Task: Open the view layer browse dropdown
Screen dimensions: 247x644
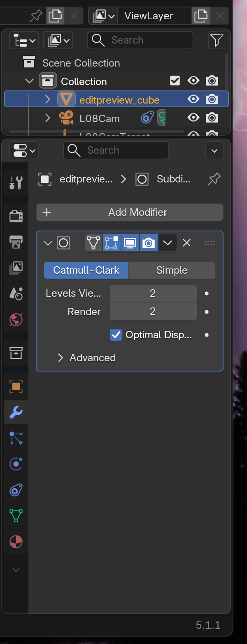Action: [x=103, y=16]
